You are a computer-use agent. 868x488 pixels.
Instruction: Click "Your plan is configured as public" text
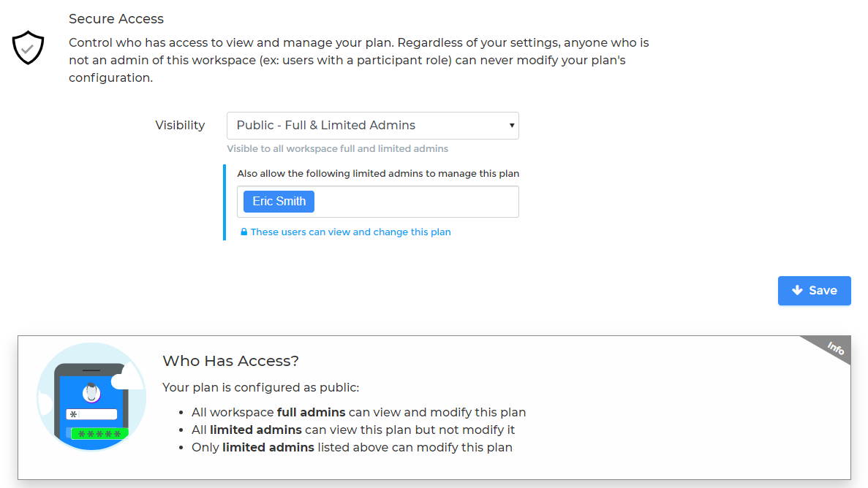pyautogui.click(x=261, y=387)
